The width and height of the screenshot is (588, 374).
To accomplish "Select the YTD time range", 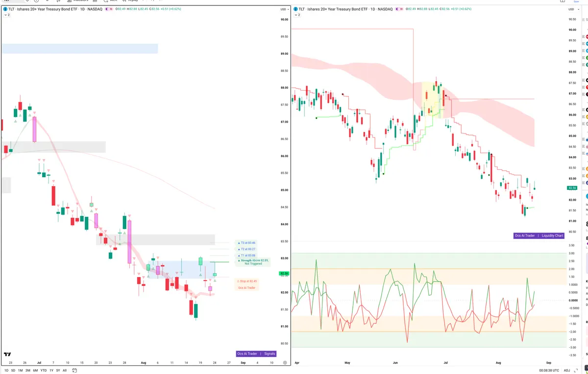I will [44, 371].
